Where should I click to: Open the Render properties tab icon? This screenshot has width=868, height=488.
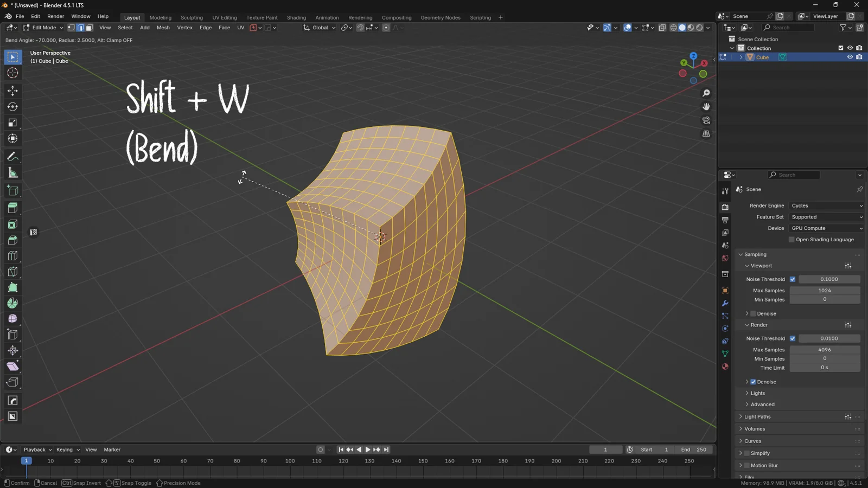[725, 207]
